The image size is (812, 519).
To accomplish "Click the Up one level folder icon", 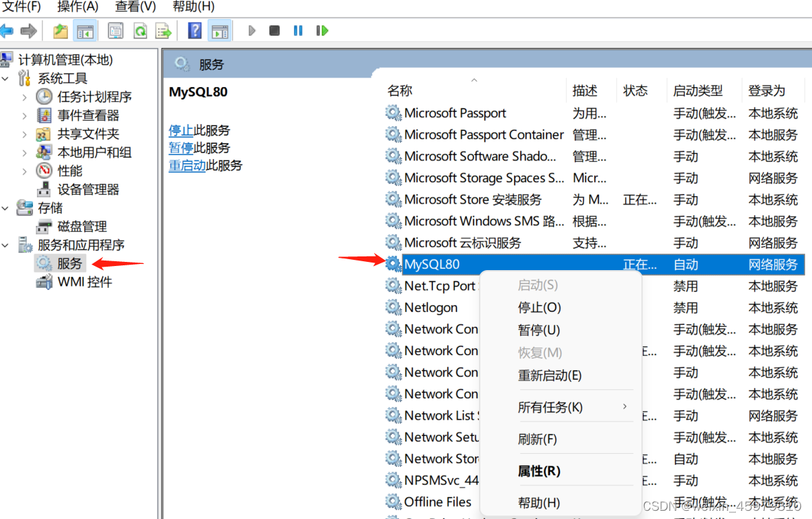I will (x=60, y=31).
